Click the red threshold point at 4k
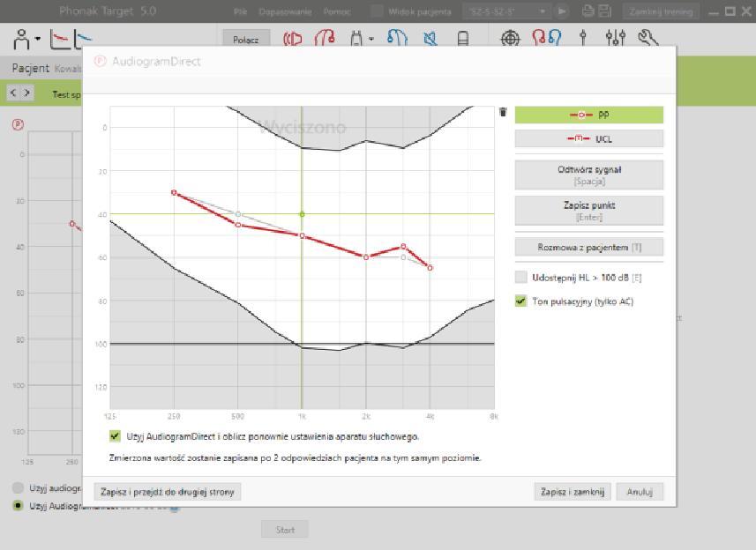This screenshot has height=550, width=756. click(x=430, y=268)
